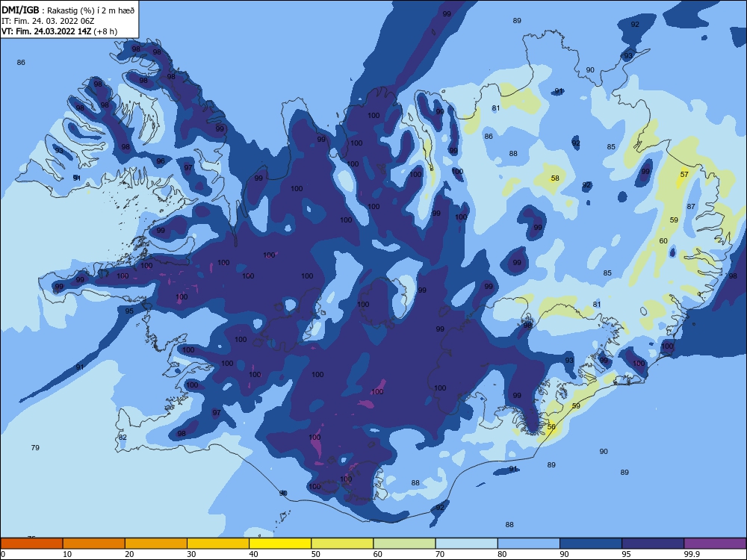Image resolution: width=747 pixels, height=560 pixels.
Task: Click the title 'DMI/IGB : Rakastig (%) í 2 m hæð'
Action: 69,10
